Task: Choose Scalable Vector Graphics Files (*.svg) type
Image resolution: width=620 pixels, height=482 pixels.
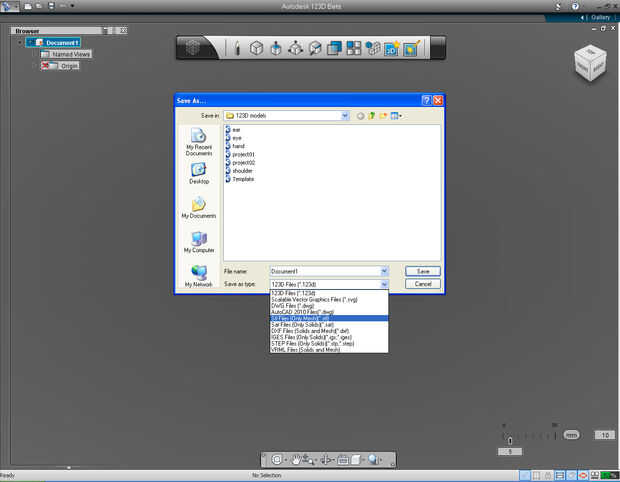Action: (329, 299)
